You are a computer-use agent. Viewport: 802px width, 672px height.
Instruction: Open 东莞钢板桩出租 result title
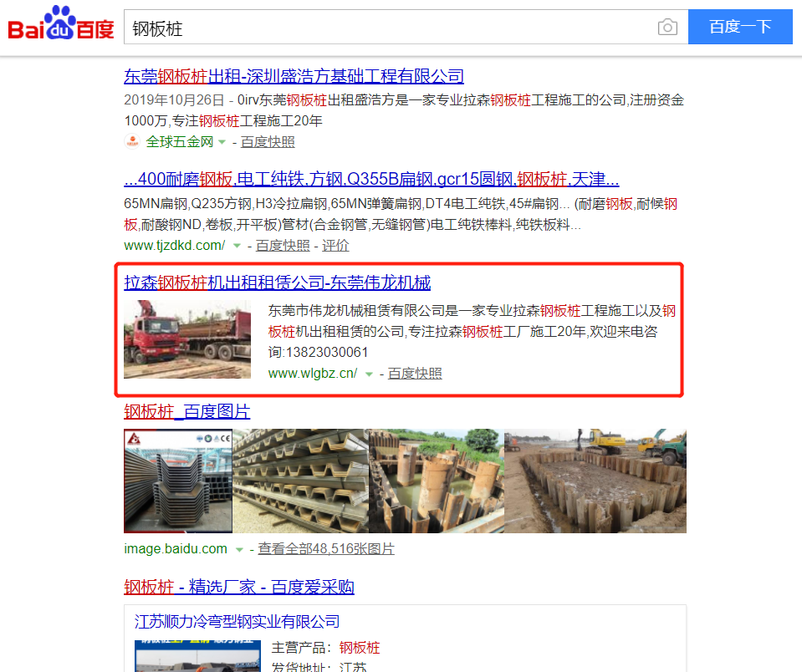click(x=294, y=77)
